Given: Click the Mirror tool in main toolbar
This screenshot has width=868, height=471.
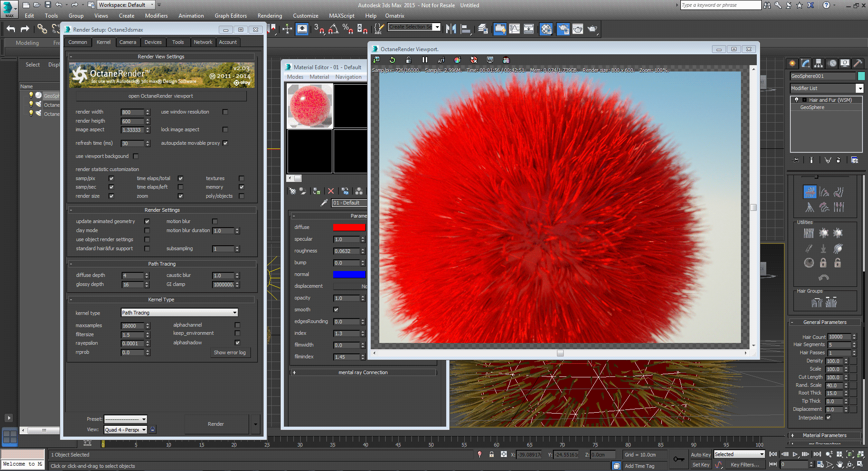Looking at the screenshot, I should (x=451, y=29).
